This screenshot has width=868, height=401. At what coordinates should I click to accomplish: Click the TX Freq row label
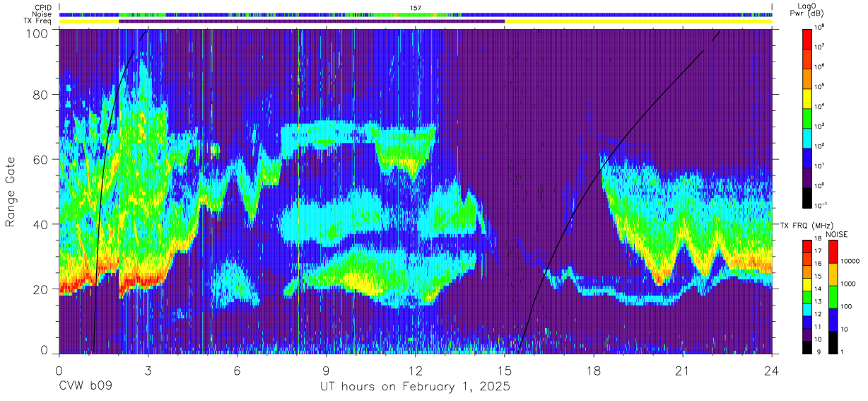36,21
